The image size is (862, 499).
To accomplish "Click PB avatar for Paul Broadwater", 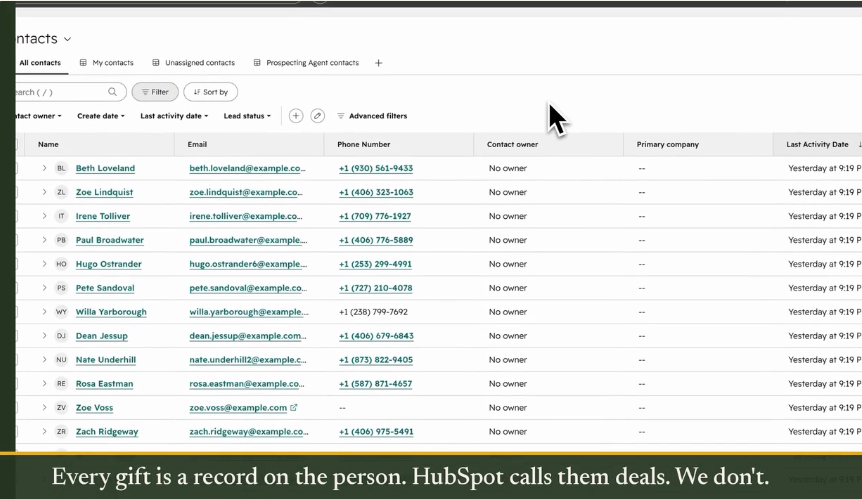I will (x=61, y=240).
